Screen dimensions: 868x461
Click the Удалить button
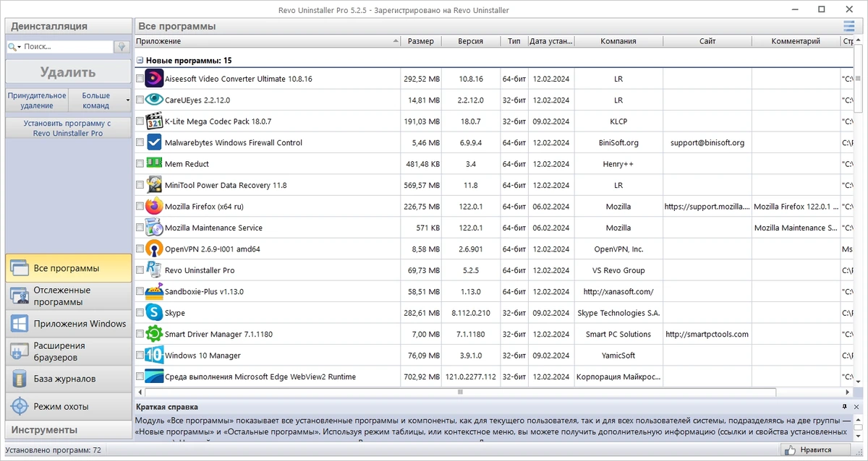(x=68, y=72)
